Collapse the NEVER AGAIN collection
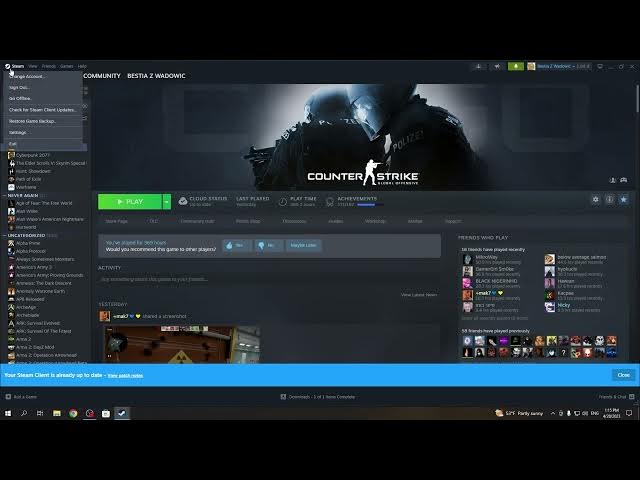Image resolution: width=640 pixels, height=480 pixels. 4,196
